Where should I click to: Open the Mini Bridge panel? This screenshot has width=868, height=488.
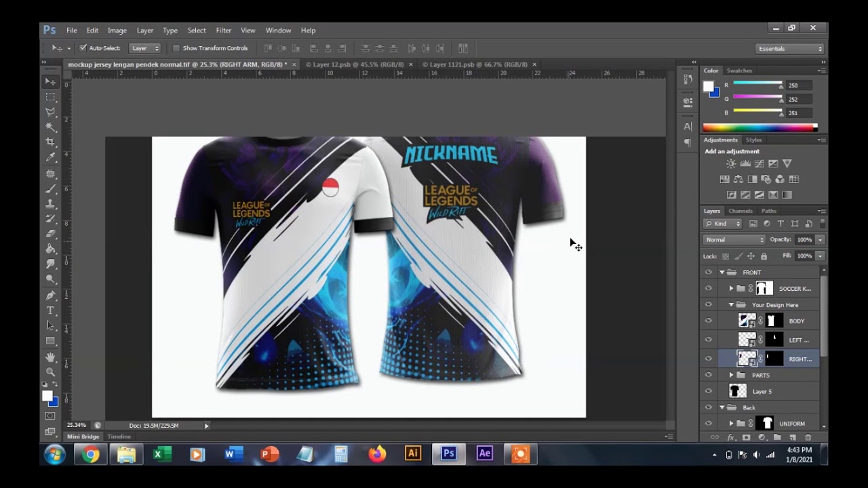(x=83, y=436)
